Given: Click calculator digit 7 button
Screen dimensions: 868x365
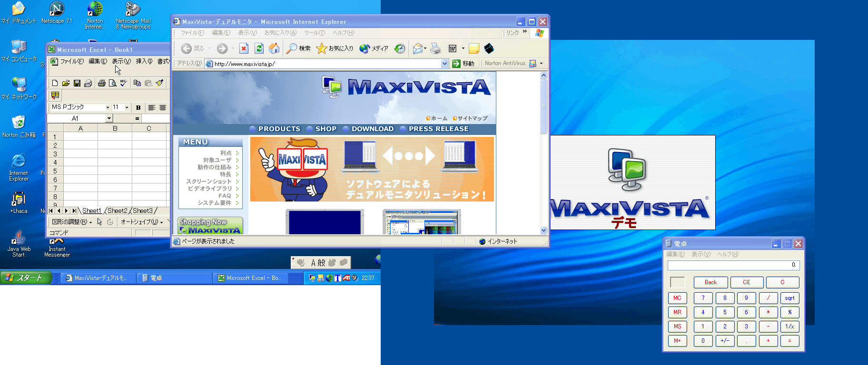Looking at the screenshot, I should click(x=703, y=298).
